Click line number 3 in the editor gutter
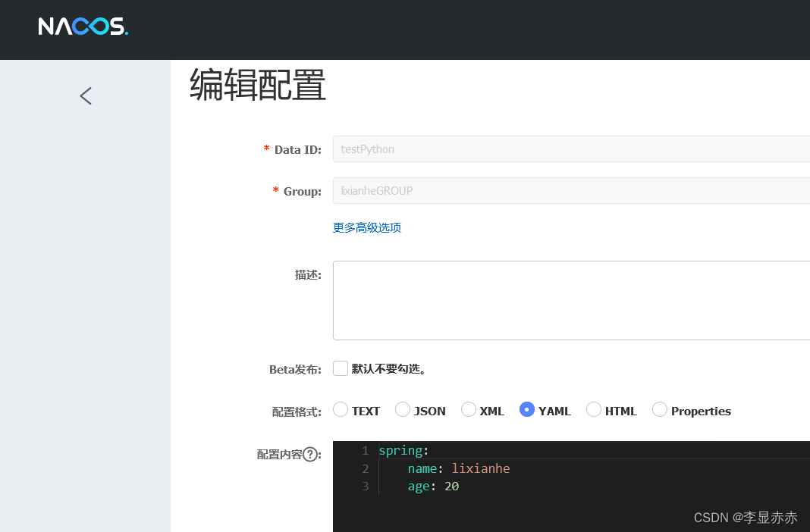810x532 pixels. 365,486
